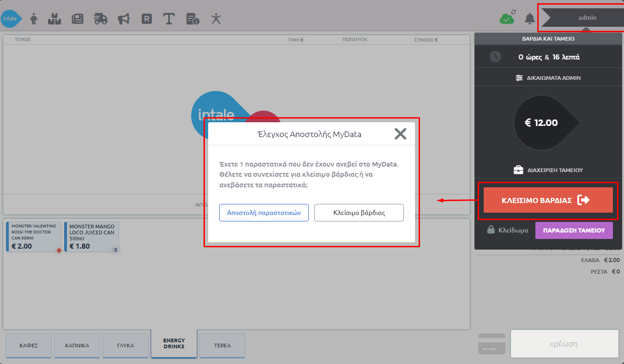This screenshot has width=624, height=364.
Task: Click the purple ΠΑΡΑΔΟΣΗ ΤΑΜΕΙΟΥ button
Action: pyautogui.click(x=574, y=230)
